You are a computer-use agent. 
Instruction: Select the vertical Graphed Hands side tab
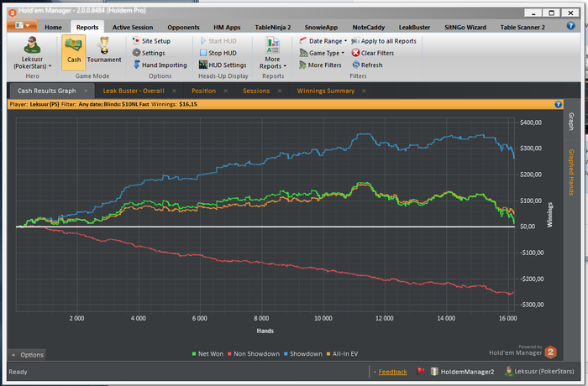click(x=571, y=172)
